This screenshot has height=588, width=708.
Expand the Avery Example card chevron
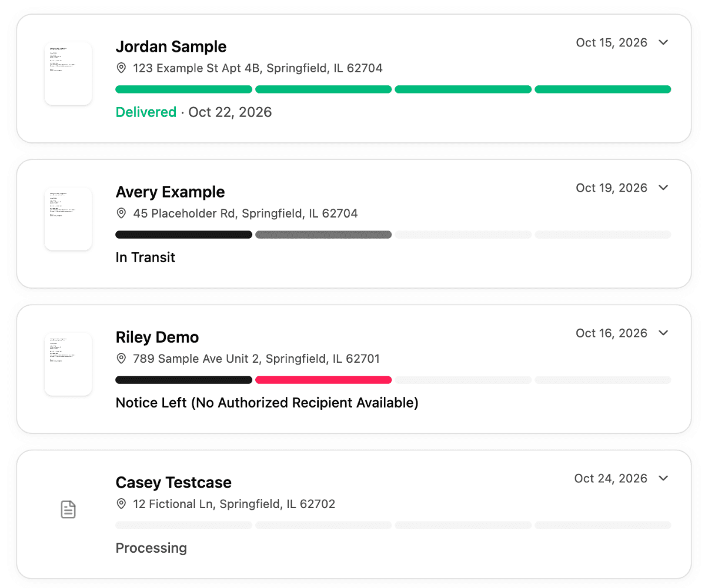click(664, 188)
